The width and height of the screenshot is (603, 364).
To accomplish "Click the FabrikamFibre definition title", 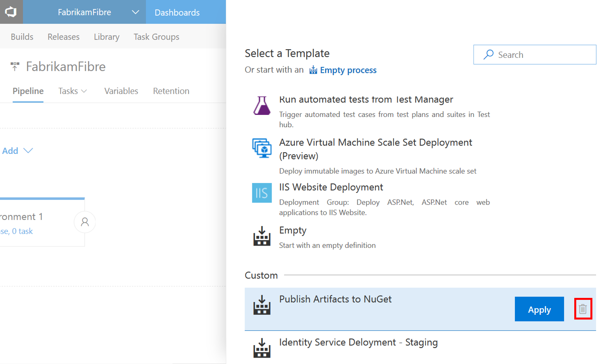I will tap(66, 67).
